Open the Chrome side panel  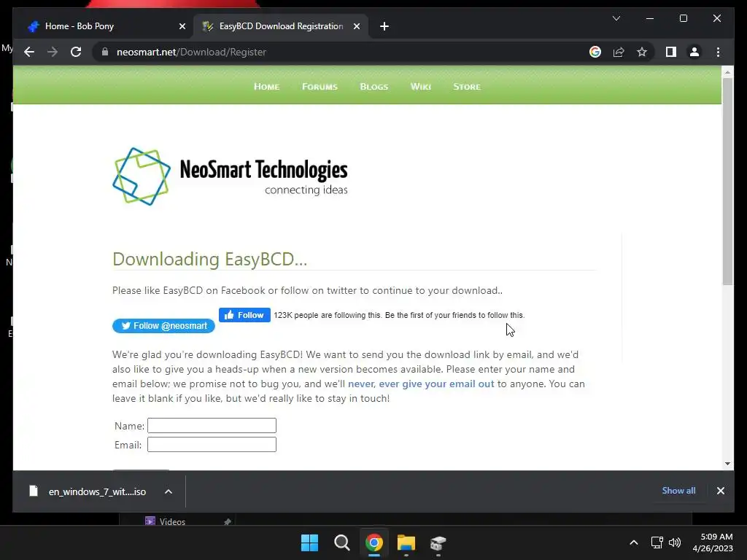pos(671,52)
